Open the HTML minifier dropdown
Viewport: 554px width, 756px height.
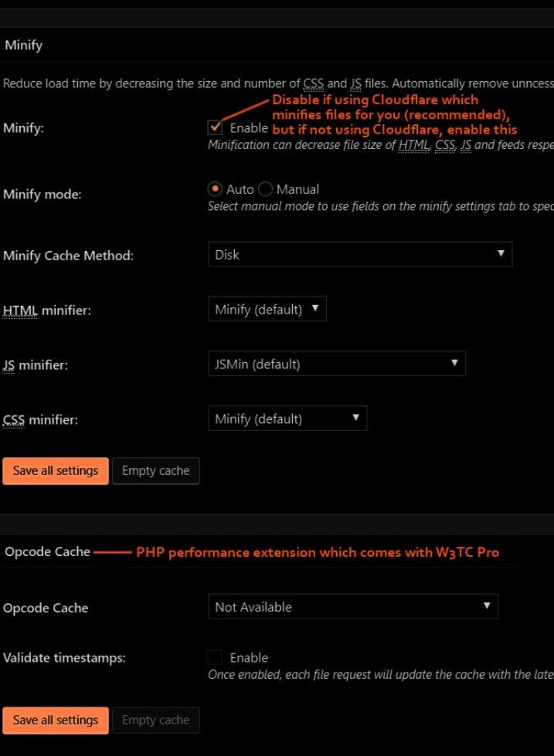(267, 309)
